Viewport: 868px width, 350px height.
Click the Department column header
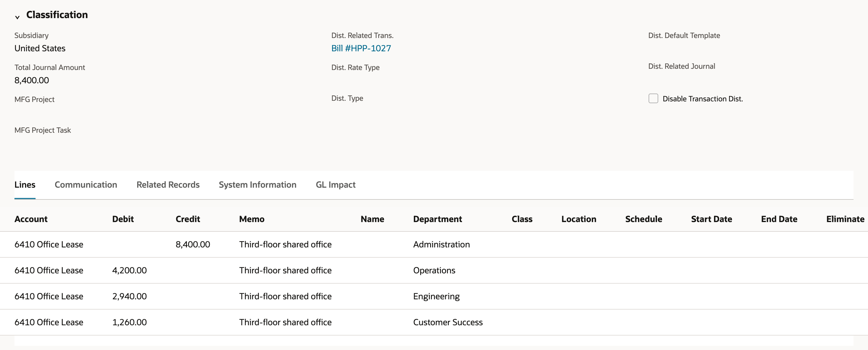click(437, 219)
